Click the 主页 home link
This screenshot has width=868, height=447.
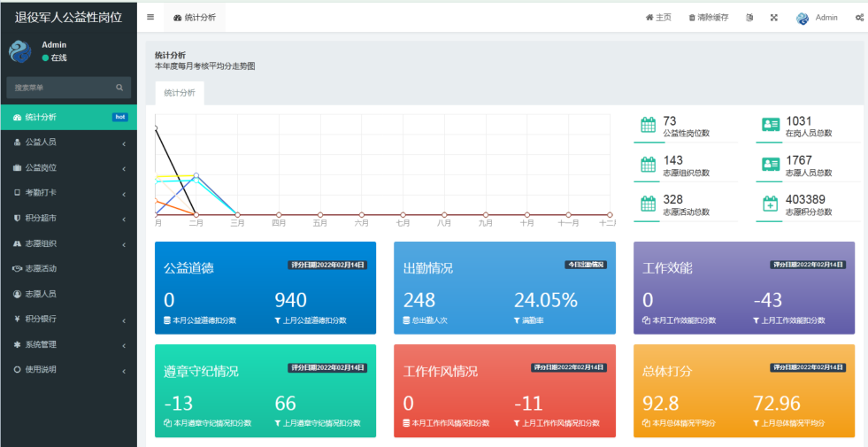pyautogui.click(x=659, y=18)
